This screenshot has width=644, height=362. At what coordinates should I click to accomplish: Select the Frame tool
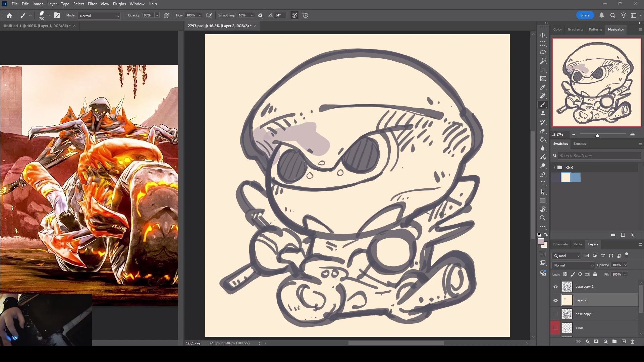click(543, 78)
